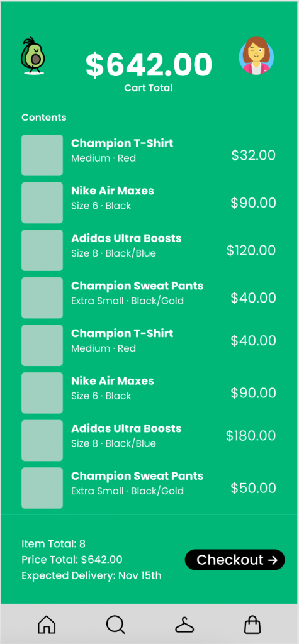Select Adidas Ultra Boosts priced $120.00
299x644 pixels.
point(149,250)
